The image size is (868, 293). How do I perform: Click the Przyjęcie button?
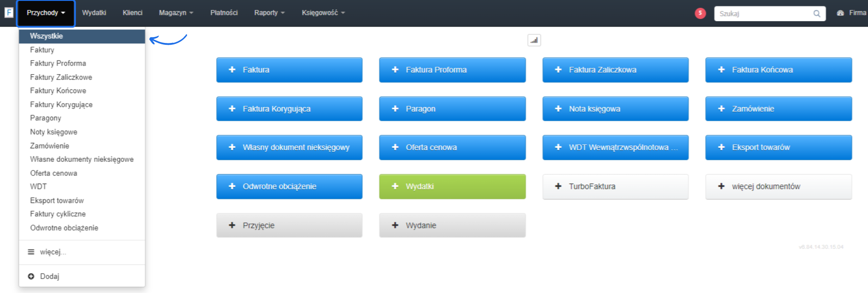[x=289, y=225]
